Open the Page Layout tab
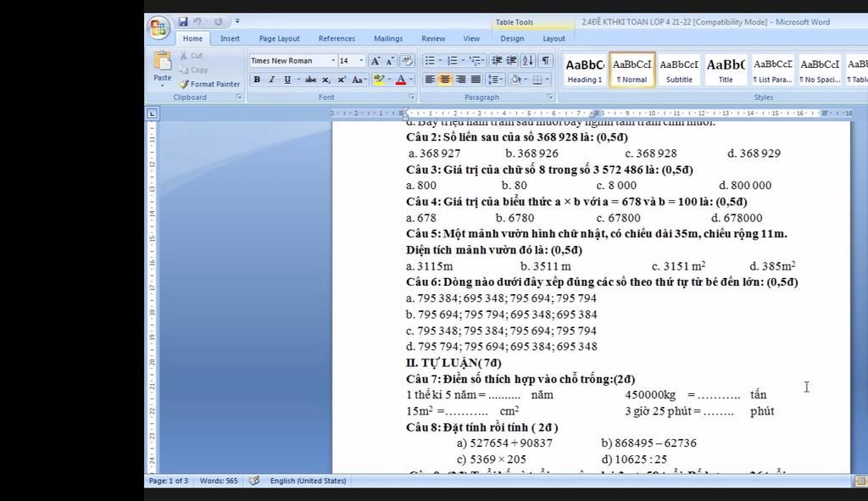The width and height of the screenshot is (868, 501). (279, 38)
